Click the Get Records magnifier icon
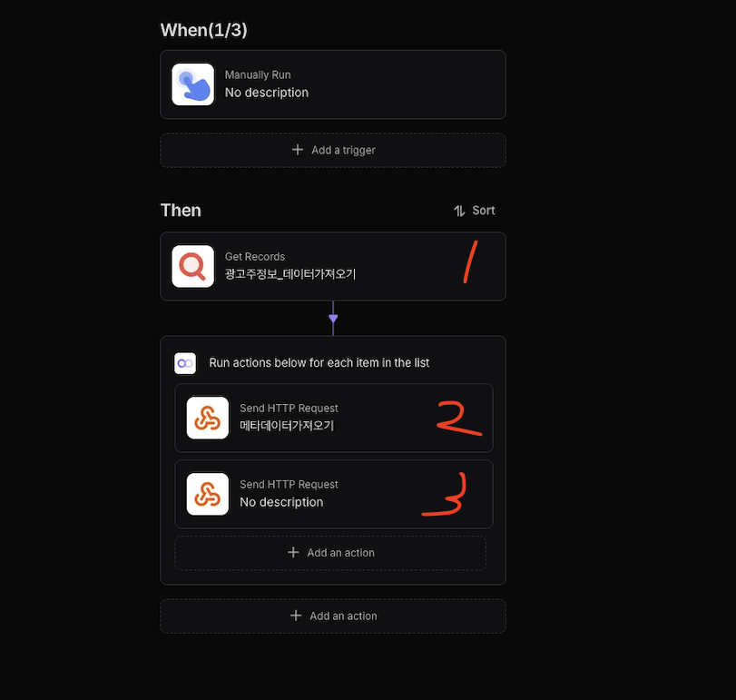This screenshot has height=700, width=736. point(193,266)
